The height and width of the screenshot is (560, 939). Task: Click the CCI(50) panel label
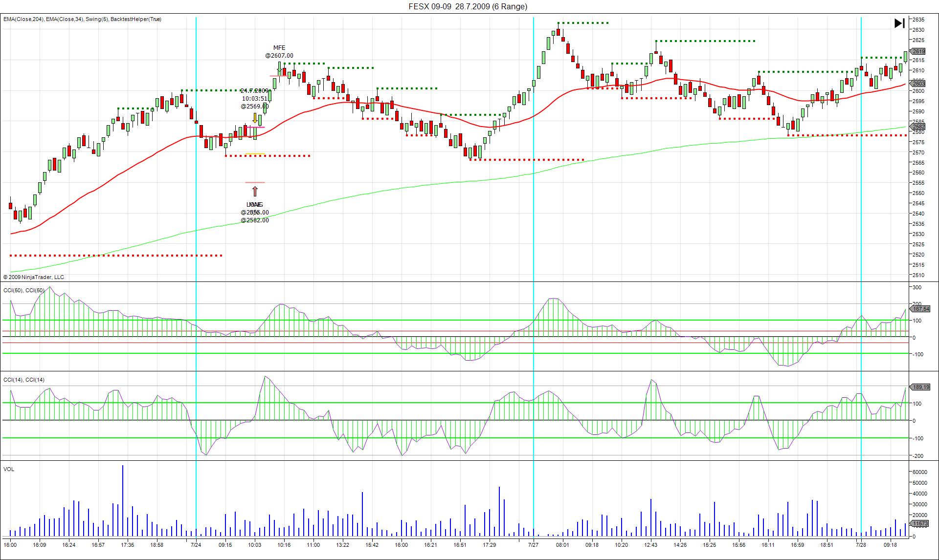point(23,290)
